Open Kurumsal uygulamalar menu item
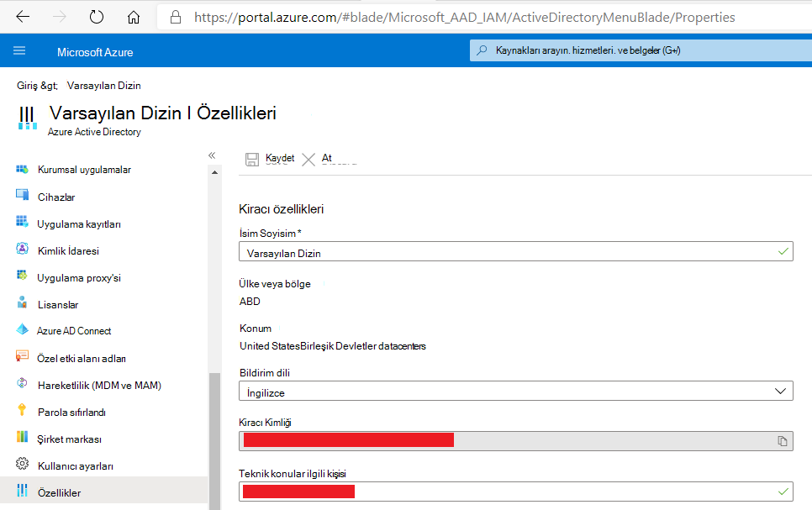Viewport: 812px width, 510px height. coord(84,170)
